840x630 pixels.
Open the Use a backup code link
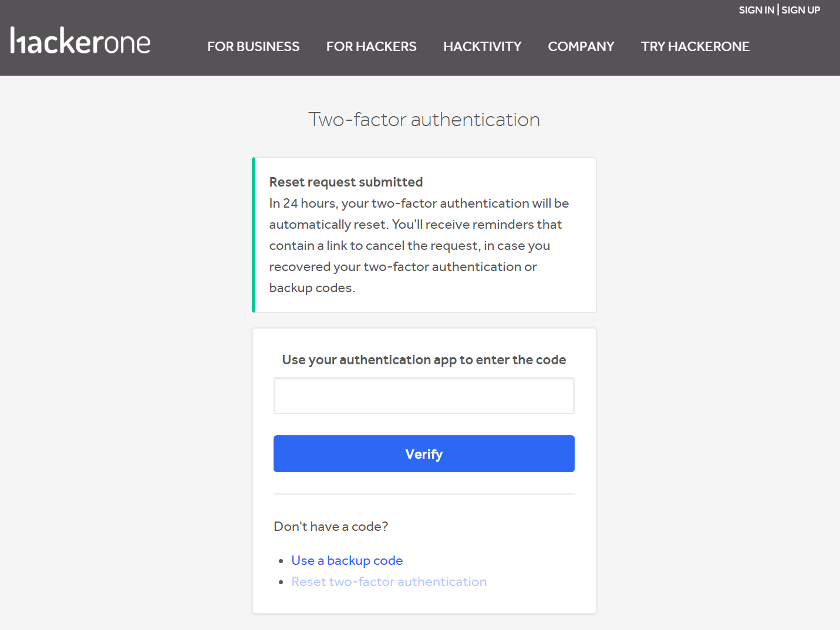pos(346,560)
